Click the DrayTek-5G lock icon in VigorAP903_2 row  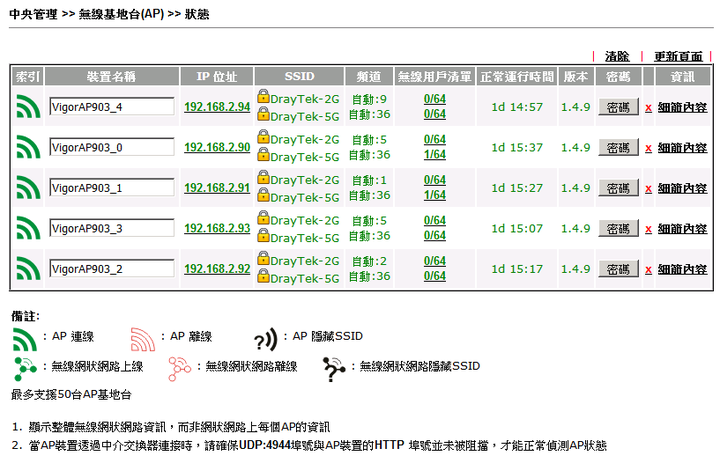pos(263,275)
